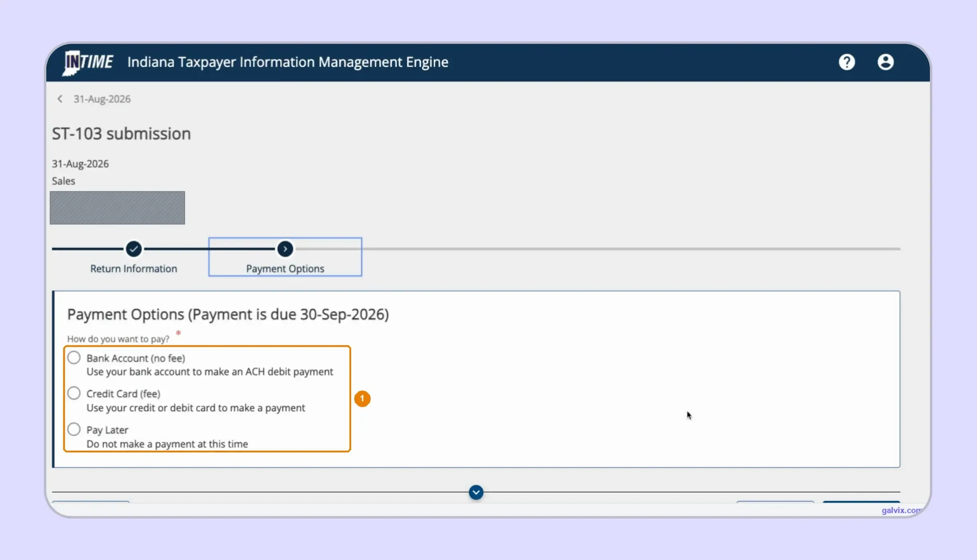Select Credit Card (fee) radio button
This screenshot has height=560, width=977.
click(74, 393)
